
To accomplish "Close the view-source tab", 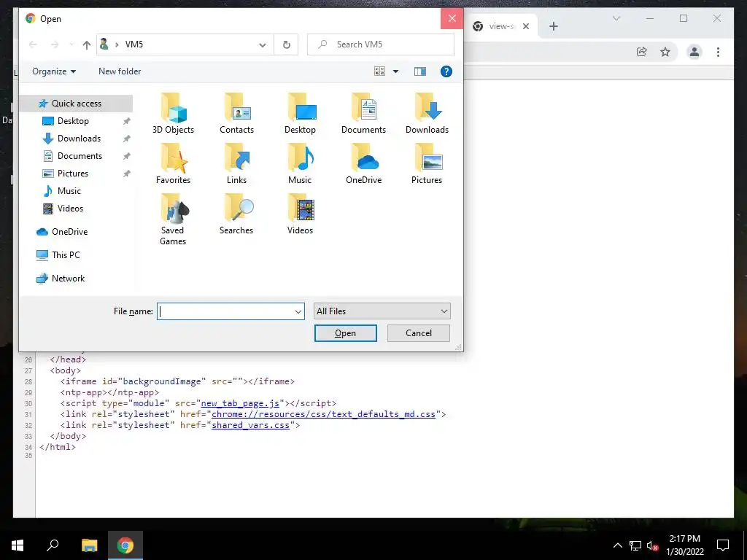I will (526, 26).
